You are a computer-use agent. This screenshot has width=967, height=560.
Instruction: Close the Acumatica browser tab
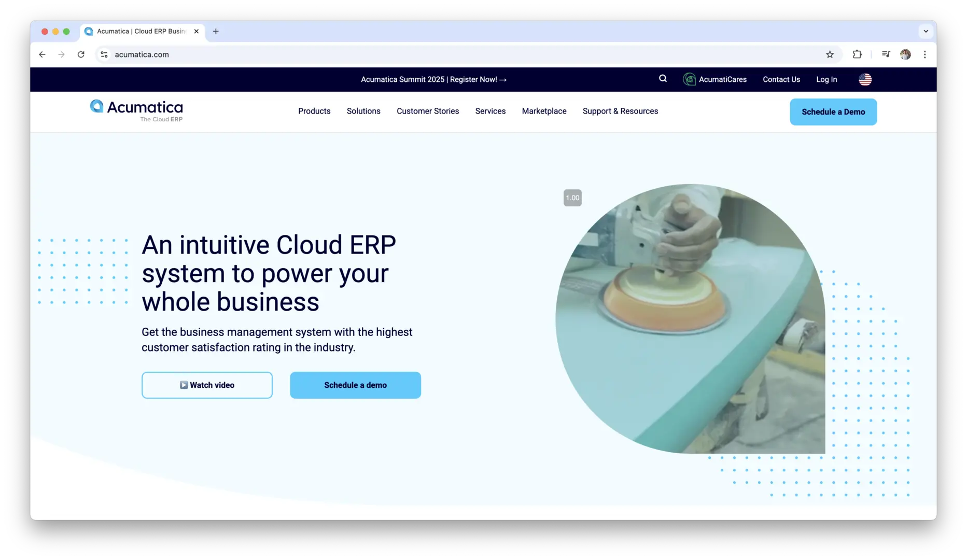[197, 31]
